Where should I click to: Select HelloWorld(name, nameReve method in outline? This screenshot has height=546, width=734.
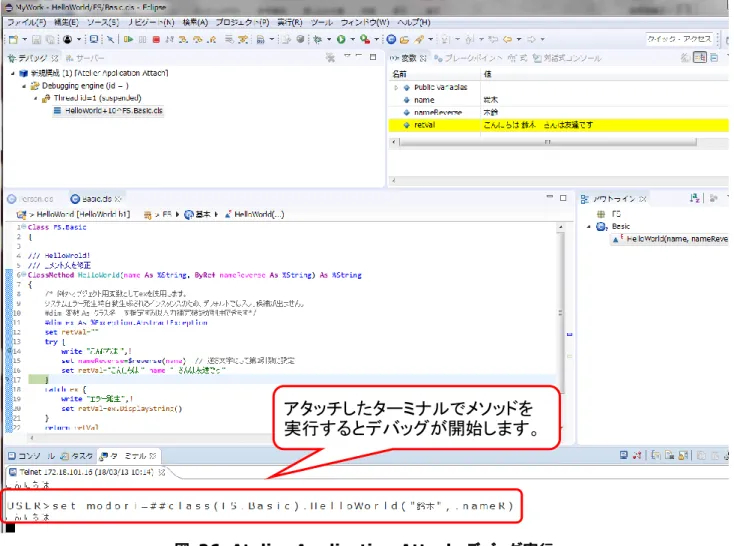click(x=670, y=239)
